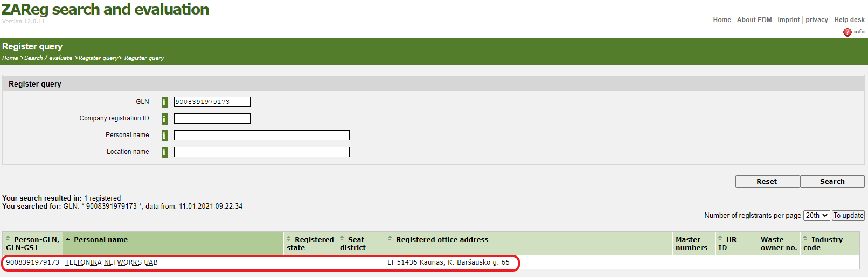Open TELTONIKA NETWORKS UAB result link

click(x=111, y=262)
